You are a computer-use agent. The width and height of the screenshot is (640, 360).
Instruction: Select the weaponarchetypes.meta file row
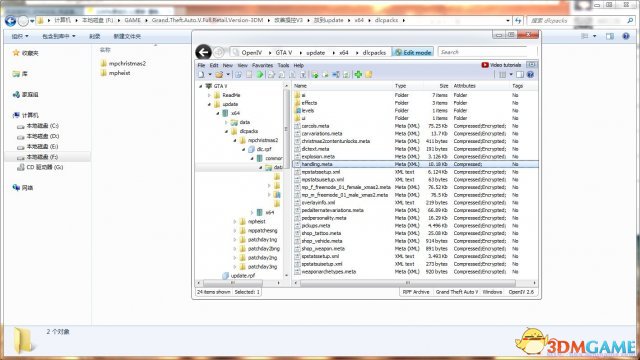[x=415, y=272]
